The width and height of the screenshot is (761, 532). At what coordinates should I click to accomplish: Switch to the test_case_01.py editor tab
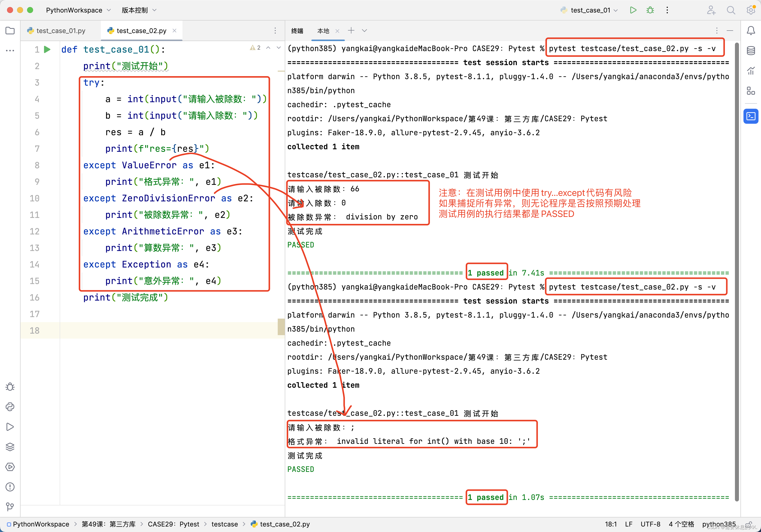61,31
